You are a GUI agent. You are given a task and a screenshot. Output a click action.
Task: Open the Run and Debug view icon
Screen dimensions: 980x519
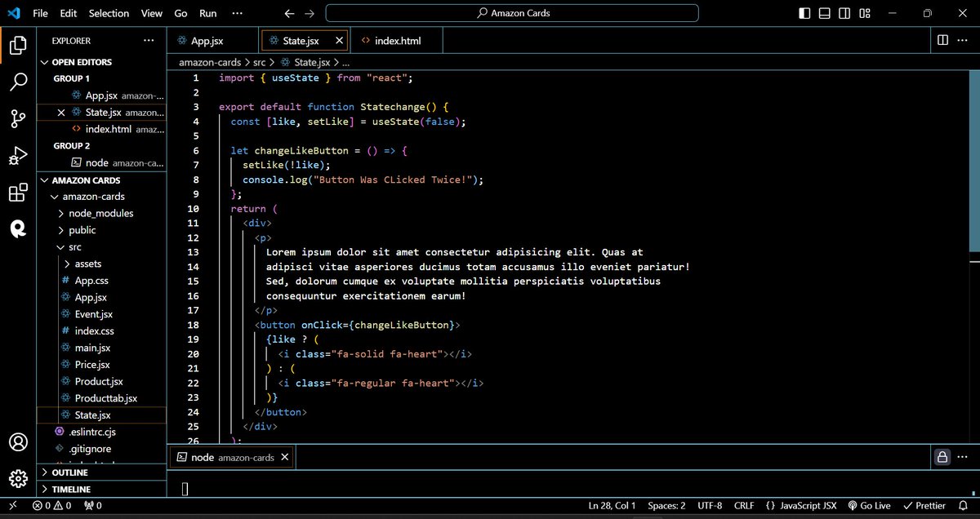point(18,156)
